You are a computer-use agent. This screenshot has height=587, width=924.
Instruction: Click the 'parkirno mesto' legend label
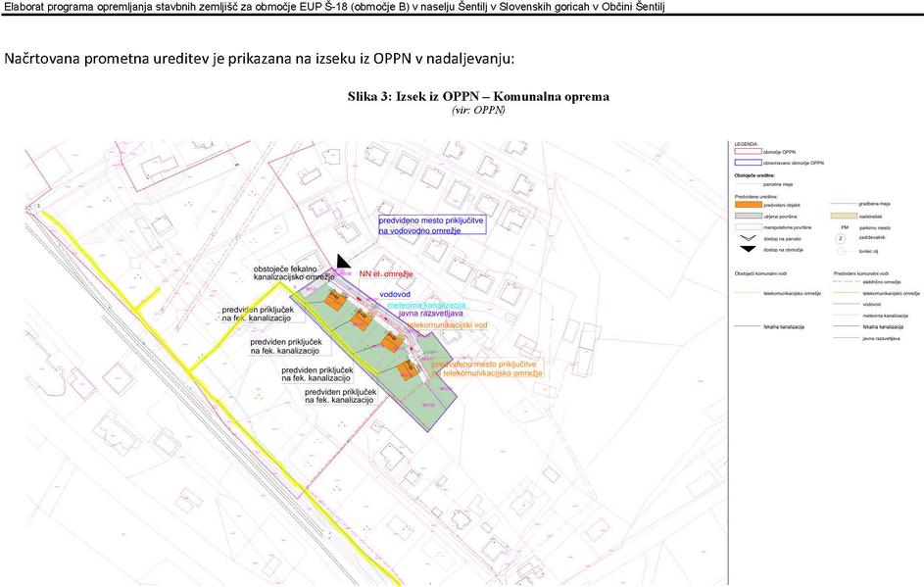click(x=875, y=227)
